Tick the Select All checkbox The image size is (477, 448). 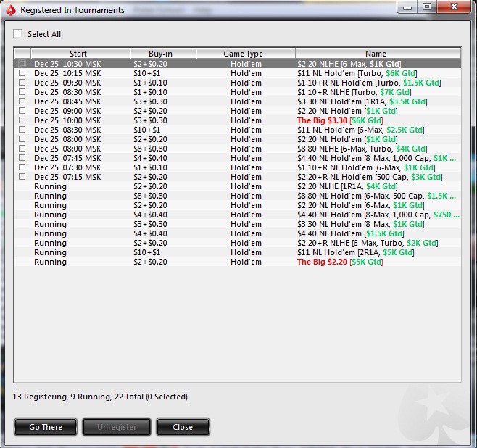[17, 34]
